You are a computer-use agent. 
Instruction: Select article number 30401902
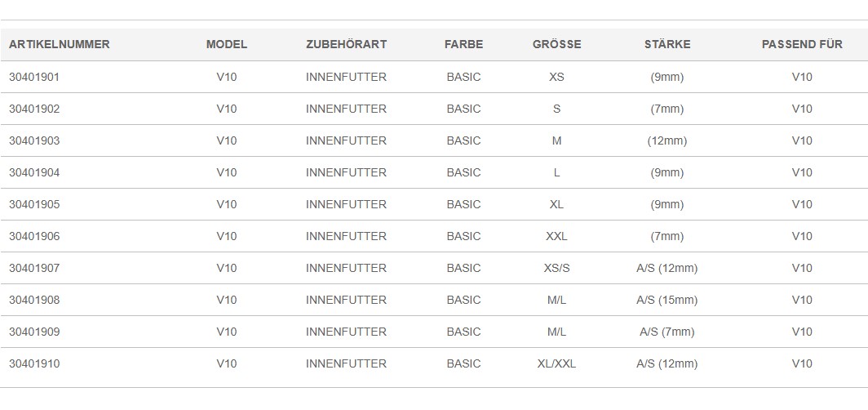(x=34, y=109)
